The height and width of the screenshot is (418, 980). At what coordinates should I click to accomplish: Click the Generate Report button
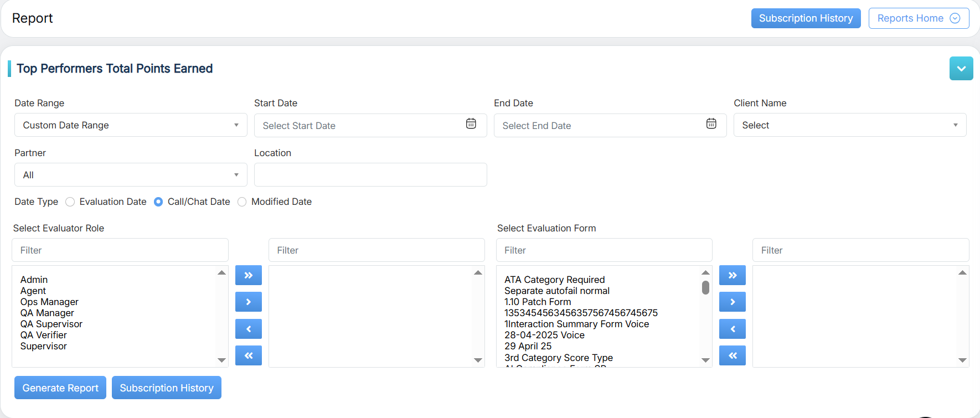point(60,388)
